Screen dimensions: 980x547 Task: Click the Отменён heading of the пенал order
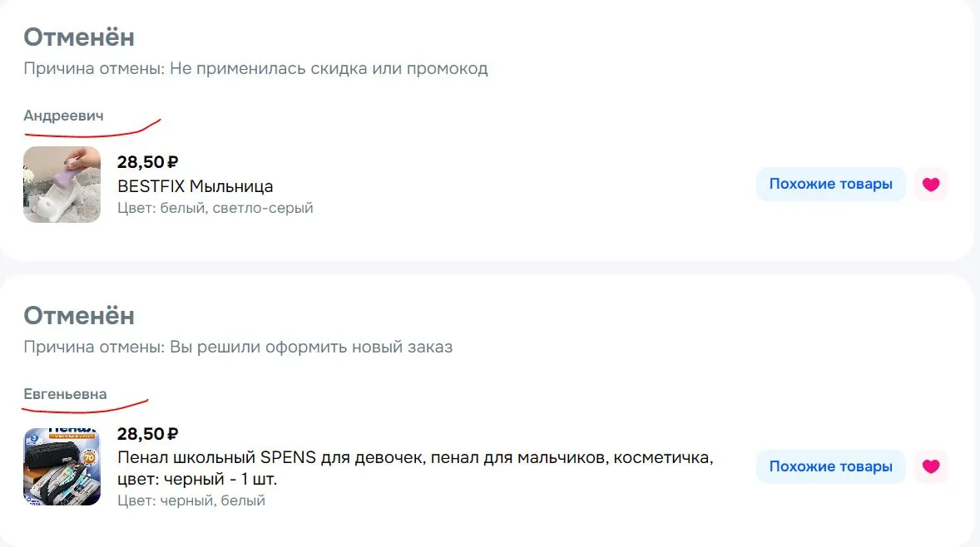pos(79,315)
